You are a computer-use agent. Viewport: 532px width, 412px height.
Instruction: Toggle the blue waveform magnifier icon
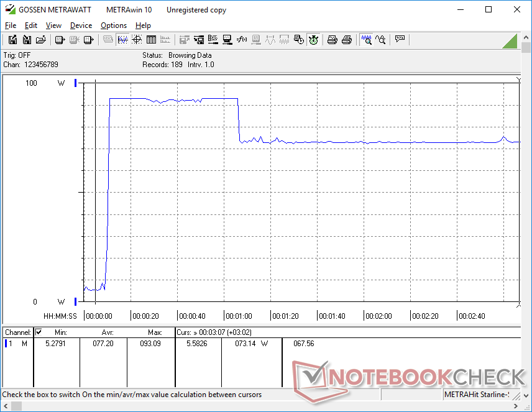coord(367,40)
